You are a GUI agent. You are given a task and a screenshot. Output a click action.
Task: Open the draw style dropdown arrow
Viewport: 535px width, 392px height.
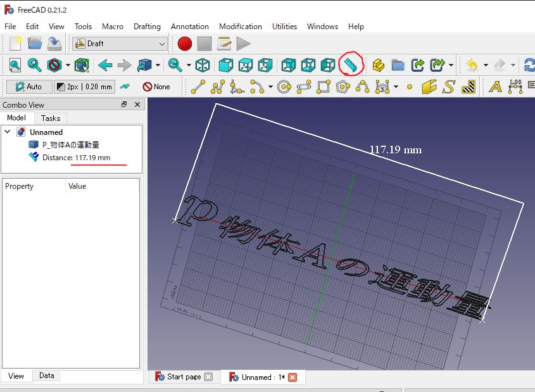click(x=67, y=65)
